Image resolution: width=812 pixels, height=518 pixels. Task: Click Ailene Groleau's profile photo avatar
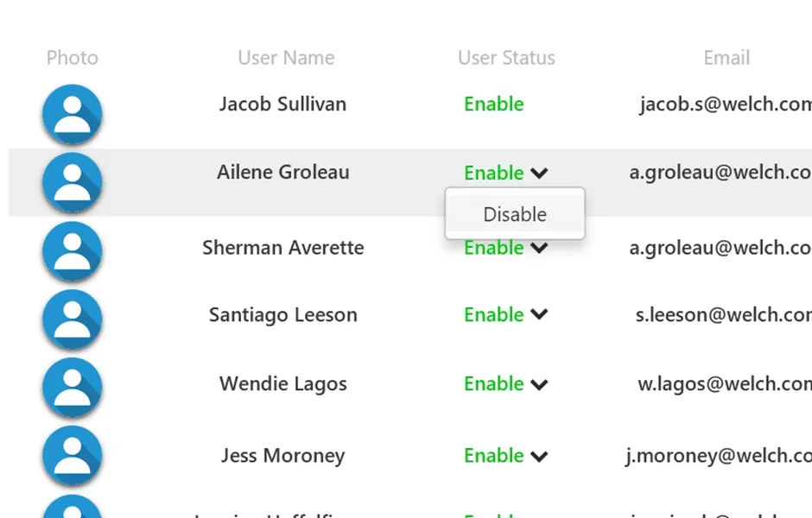(x=73, y=183)
